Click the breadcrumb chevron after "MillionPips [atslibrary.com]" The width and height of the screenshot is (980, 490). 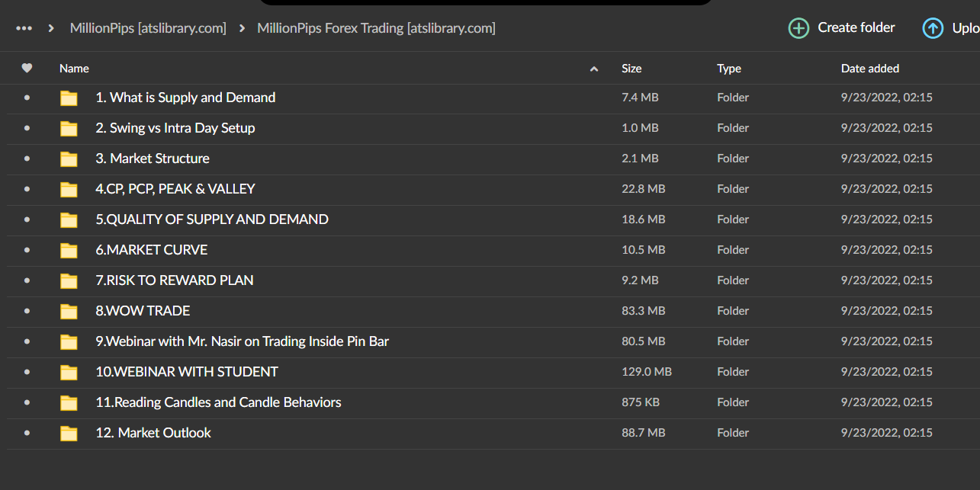(x=243, y=27)
